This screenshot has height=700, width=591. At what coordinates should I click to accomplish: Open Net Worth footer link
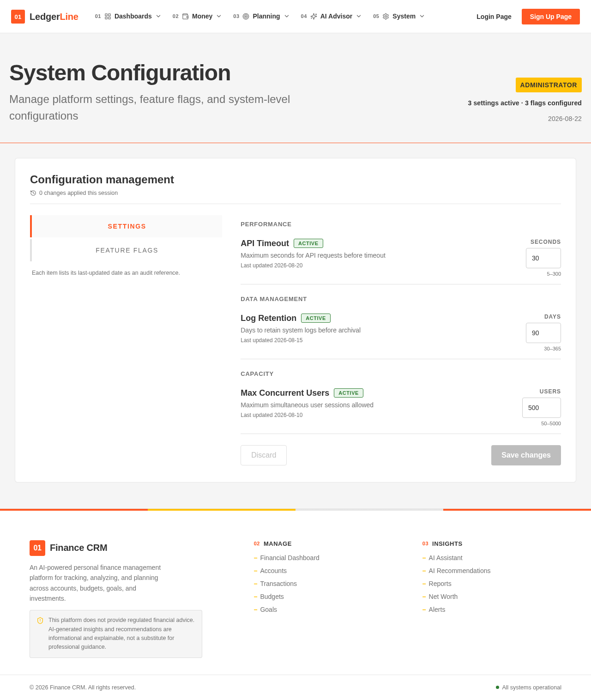pyautogui.click(x=443, y=597)
